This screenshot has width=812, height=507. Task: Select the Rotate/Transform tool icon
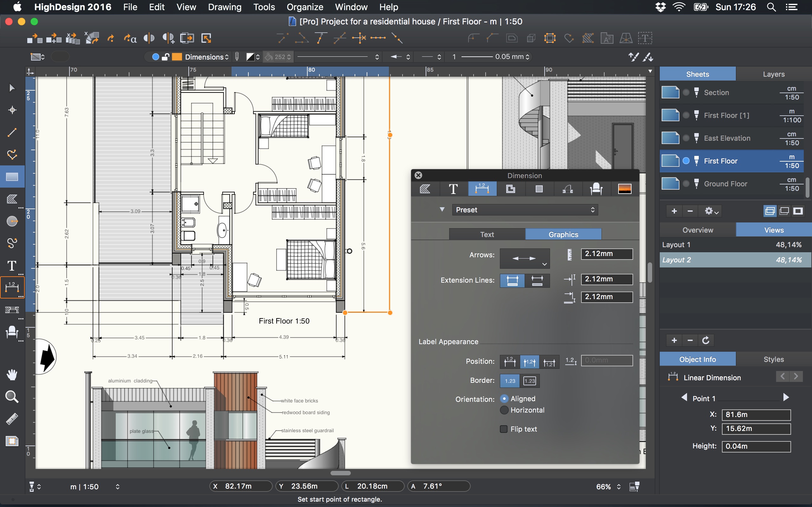[x=91, y=39]
